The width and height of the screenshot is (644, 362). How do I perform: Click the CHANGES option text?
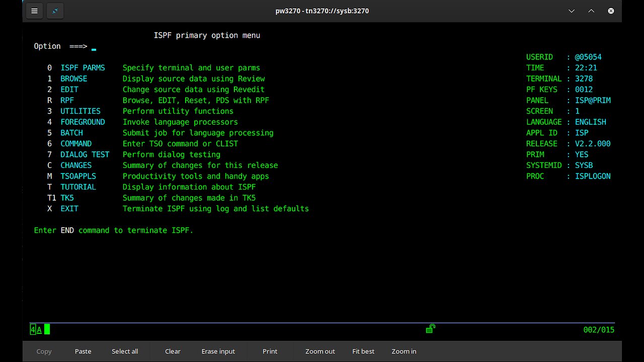[x=76, y=165]
